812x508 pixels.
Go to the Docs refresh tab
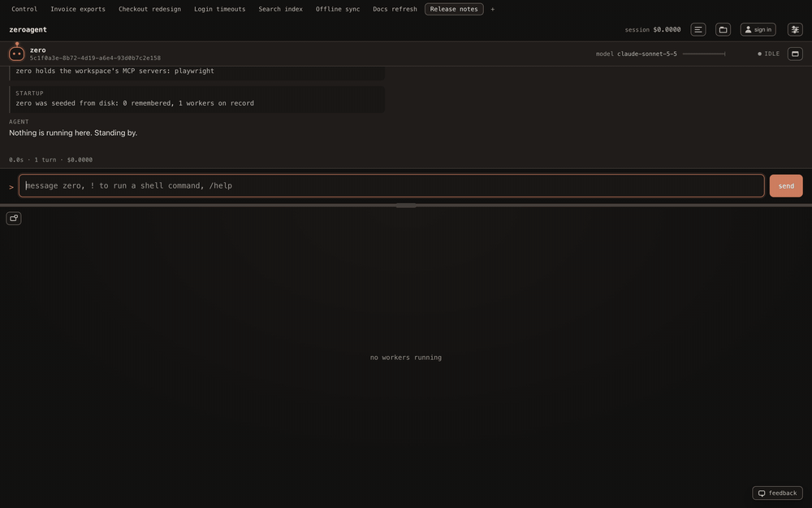coord(395,9)
